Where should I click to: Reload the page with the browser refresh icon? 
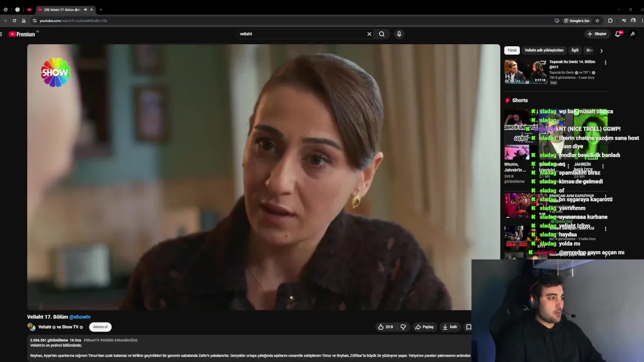tap(14, 21)
